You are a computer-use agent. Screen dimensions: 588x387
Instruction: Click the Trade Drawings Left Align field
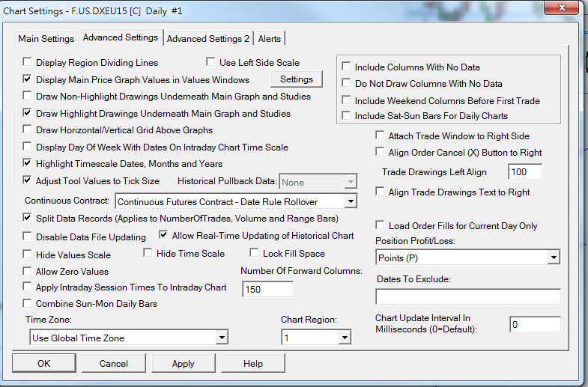tap(524, 171)
